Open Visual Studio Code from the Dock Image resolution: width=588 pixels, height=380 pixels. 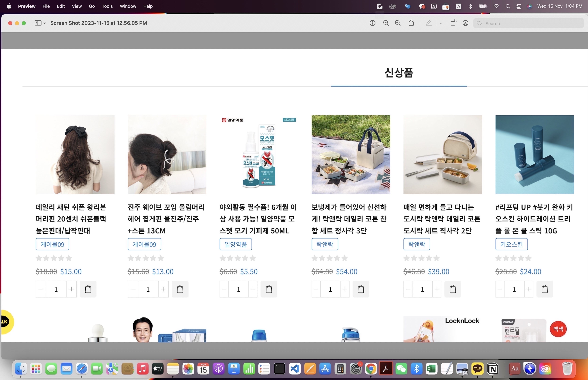(295, 369)
